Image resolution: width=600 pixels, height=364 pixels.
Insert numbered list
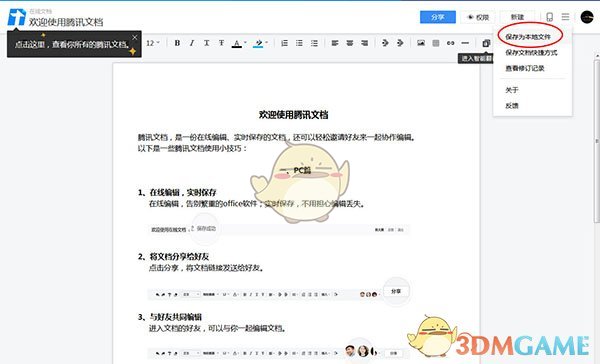[x=284, y=43]
